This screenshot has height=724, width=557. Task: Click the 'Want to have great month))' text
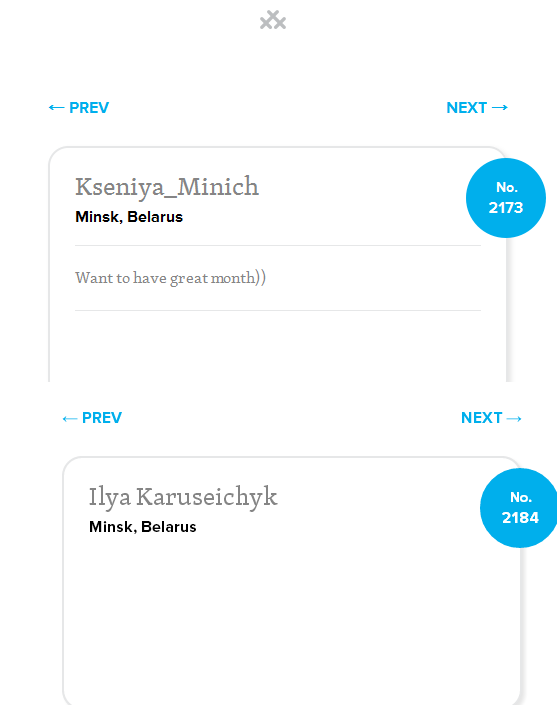click(170, 278)
